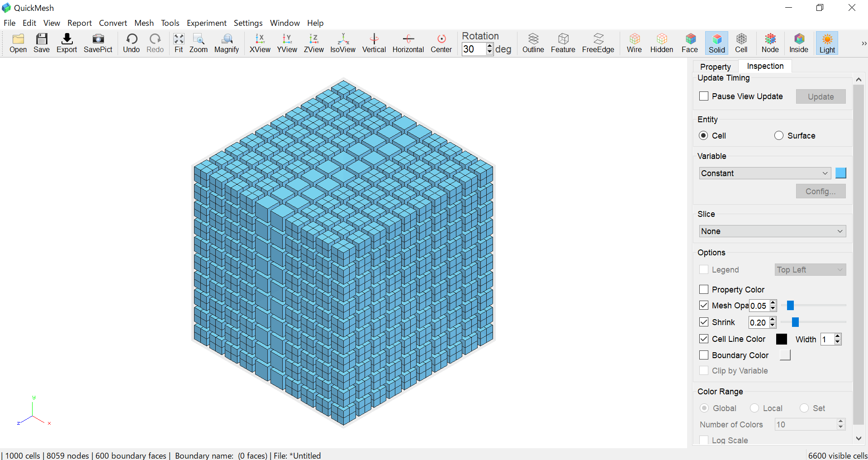The image size is (868, 460).
Task: Click the Constant variable color swatch
Action: click(841, 173)
